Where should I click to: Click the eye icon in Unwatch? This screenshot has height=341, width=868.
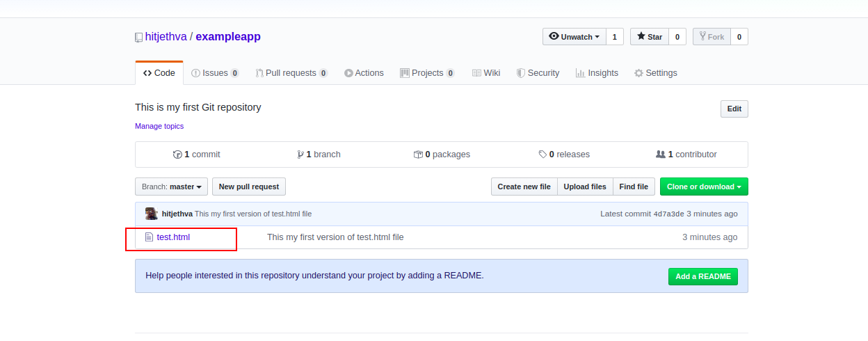tap(554, 36)
